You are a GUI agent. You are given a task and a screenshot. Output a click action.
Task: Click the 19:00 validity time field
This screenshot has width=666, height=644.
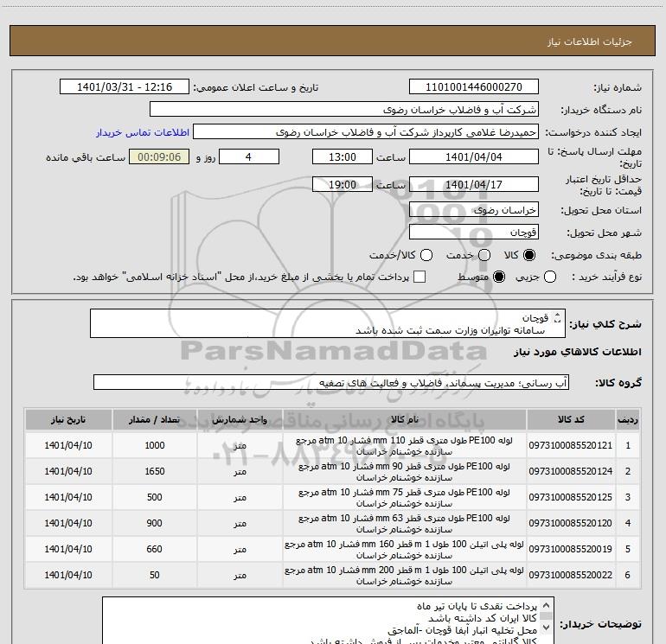pyautogui.click(x=343, y=184)
